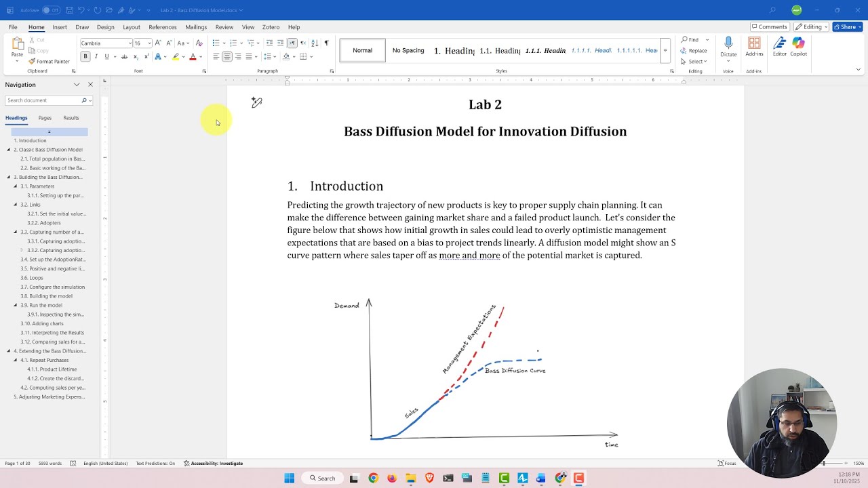Apply superscript formatting
Screen dimensions: 868x488
point(146,56)
